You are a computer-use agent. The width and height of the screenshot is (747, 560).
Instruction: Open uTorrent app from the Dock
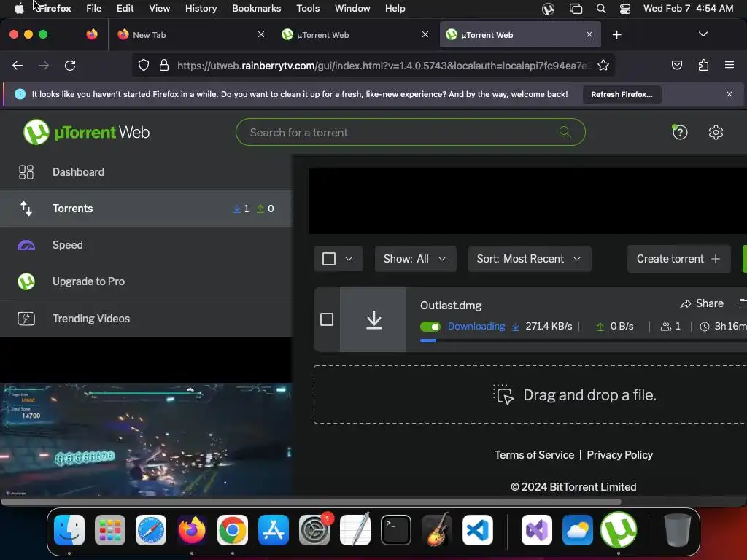pos(619,529)
